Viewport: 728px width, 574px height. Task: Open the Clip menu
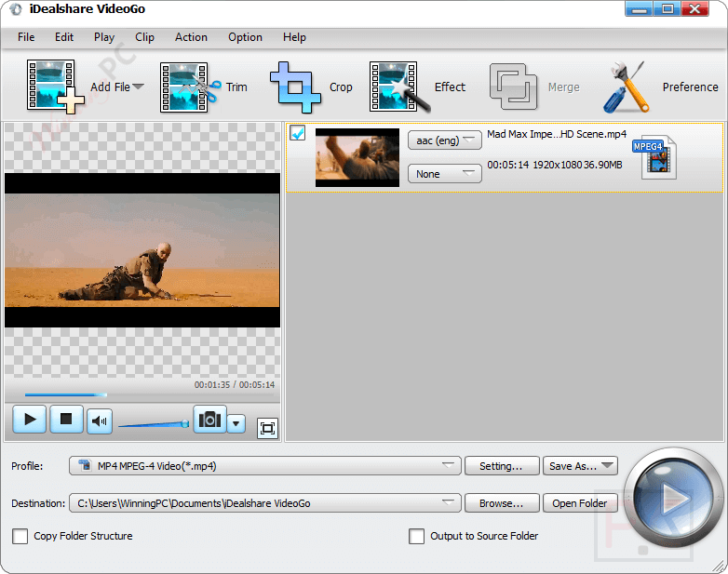click(144, 37)
